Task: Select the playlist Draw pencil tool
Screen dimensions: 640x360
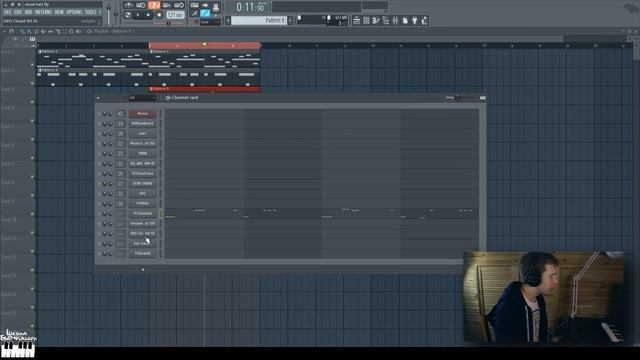Action: point(22,31)
